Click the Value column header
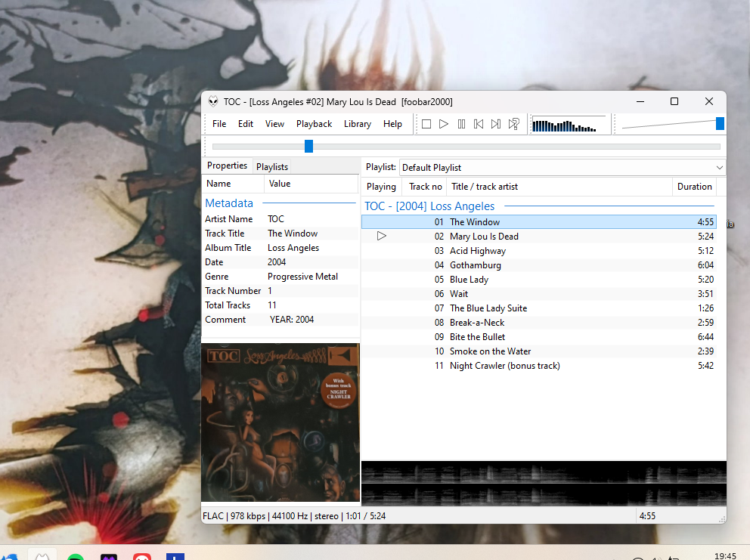The height and width of the screenshot is (560, 750). [x=311, y=184]
